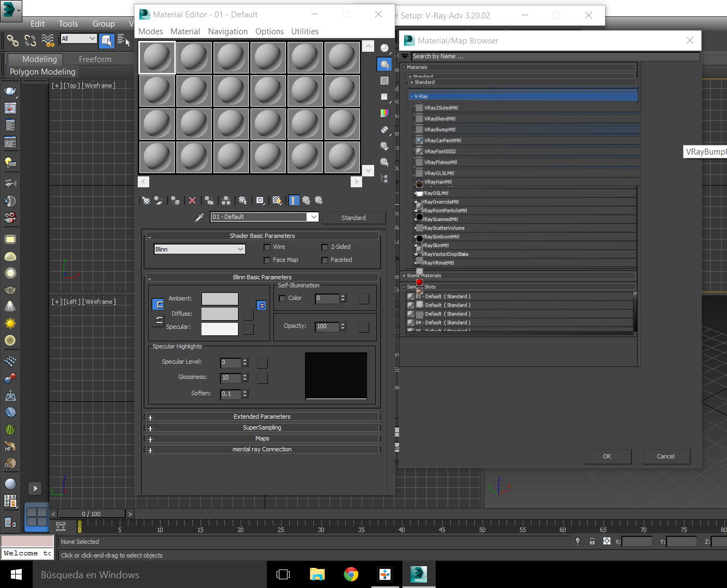Click the red X Reset Map icon
Screen dimensions: 727x588
[x=192, y=200]
